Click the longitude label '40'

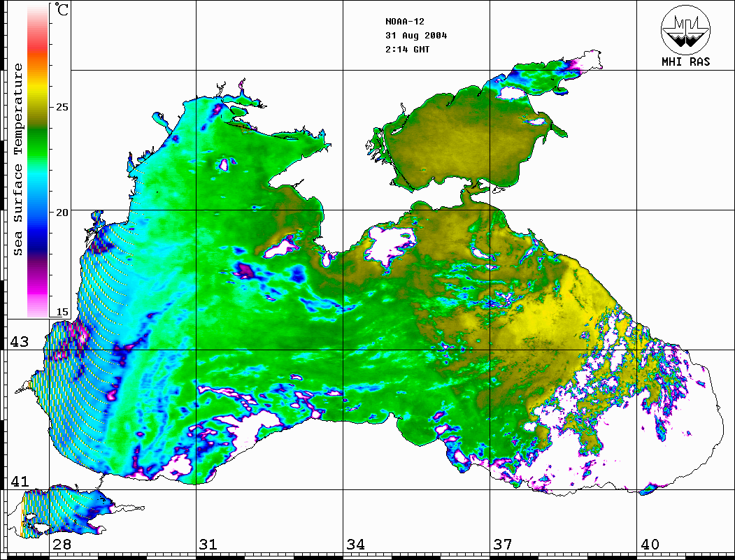pyautogui.click(x=650, y=545)
